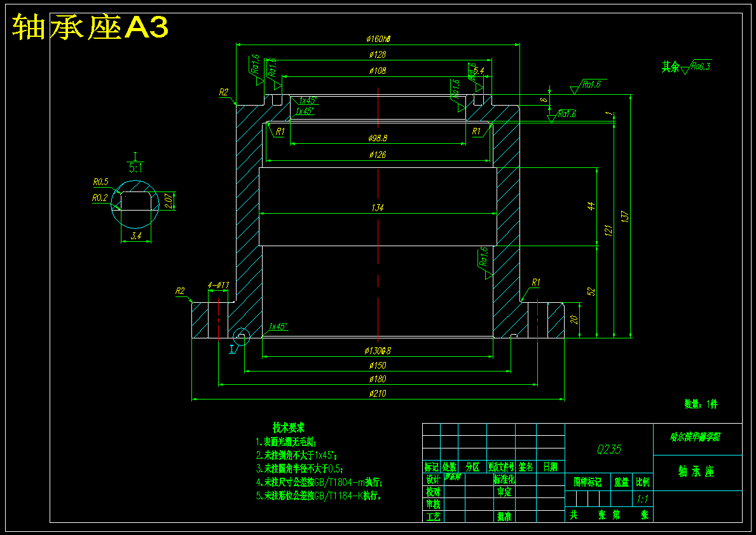
Task: Click the 校核 row label
Action: pos(432,492)
